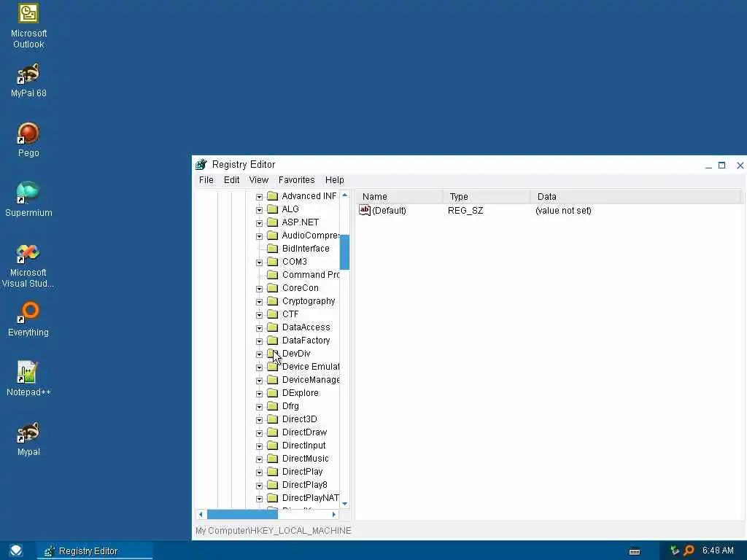
Task: Click the horizontal scroll left arrow
Action: coord(201,514)
